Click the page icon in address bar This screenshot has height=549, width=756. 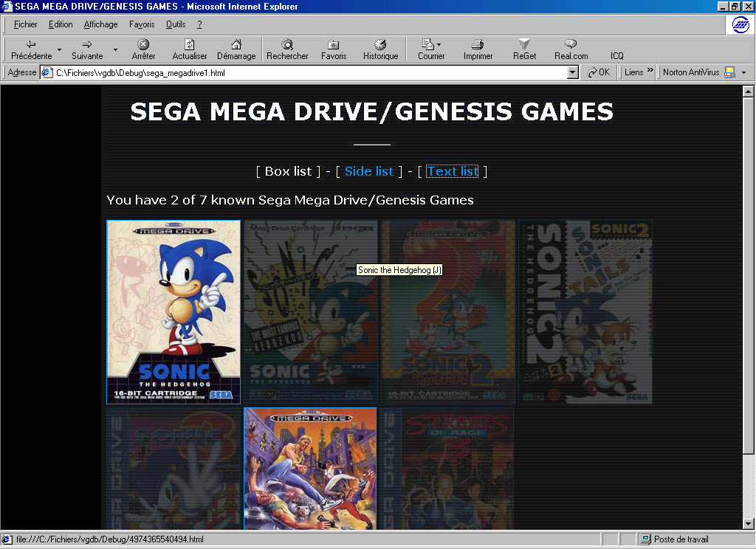[x=47, y=73]
